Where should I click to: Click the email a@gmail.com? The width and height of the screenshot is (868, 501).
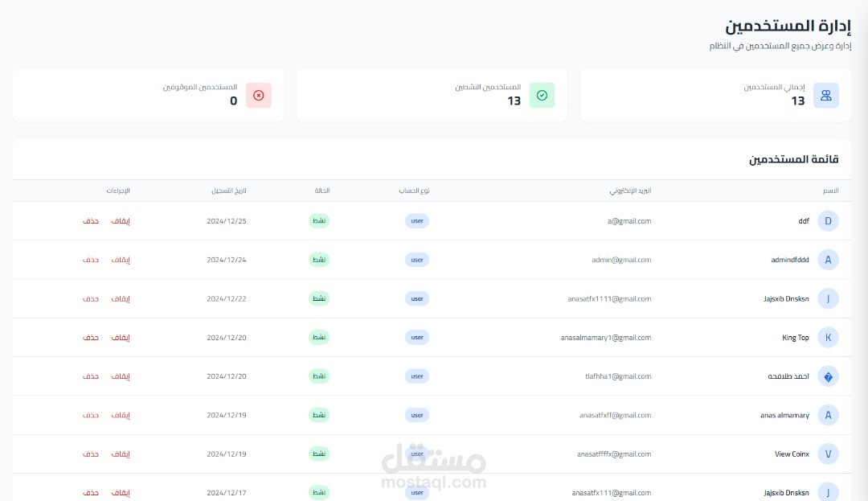(x=629, y=221)
